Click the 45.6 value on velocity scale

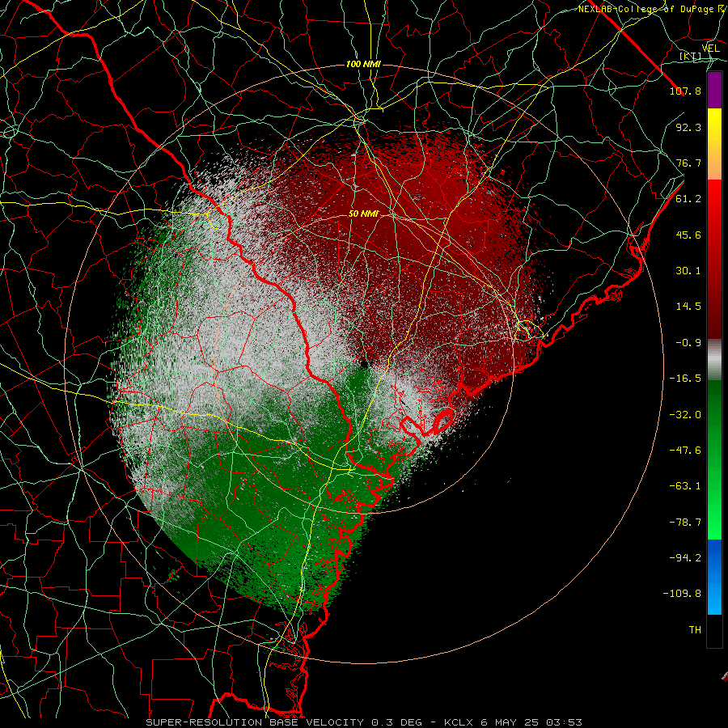tap(688, 235)
